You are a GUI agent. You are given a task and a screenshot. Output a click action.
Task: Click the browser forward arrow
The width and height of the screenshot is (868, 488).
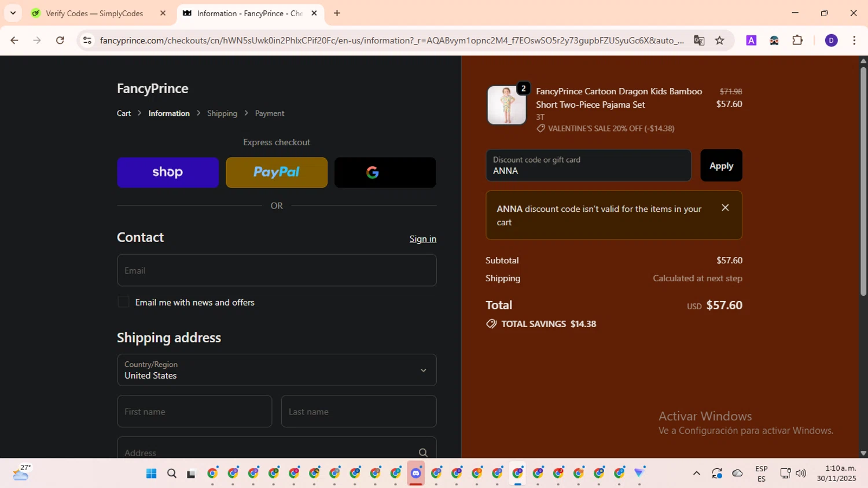click(x=37, y=41)
